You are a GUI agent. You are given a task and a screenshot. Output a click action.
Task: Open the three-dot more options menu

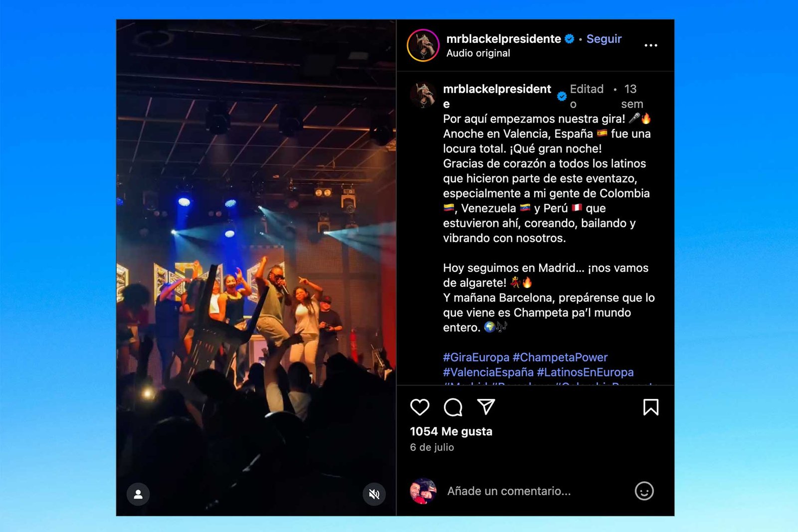click(x=650, y=45)
